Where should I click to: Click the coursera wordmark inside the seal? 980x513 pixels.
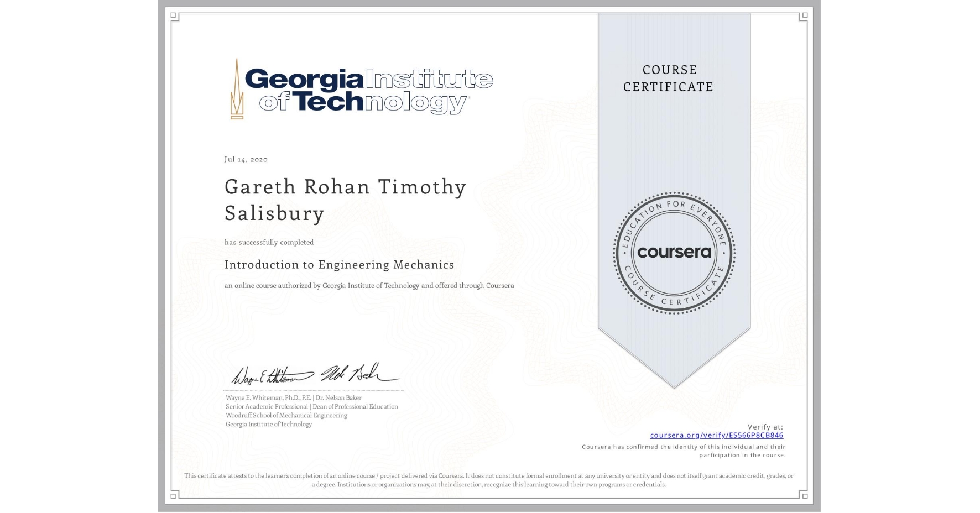click(x=674, y=253)
